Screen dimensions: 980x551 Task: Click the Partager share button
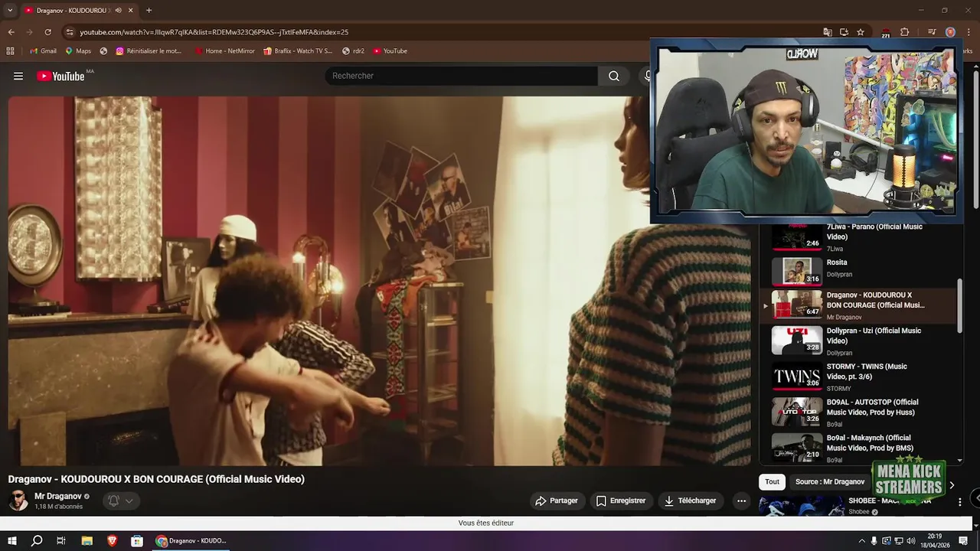[x=557, y=501]
